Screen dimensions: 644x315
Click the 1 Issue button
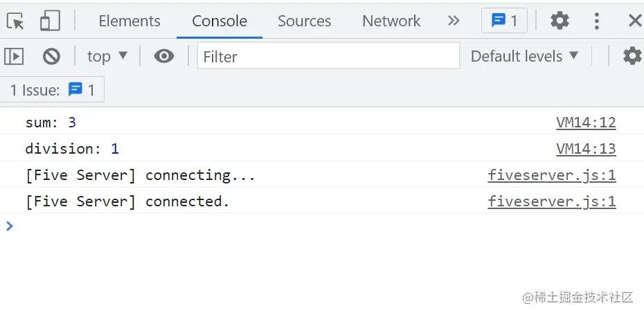(53, 90)
